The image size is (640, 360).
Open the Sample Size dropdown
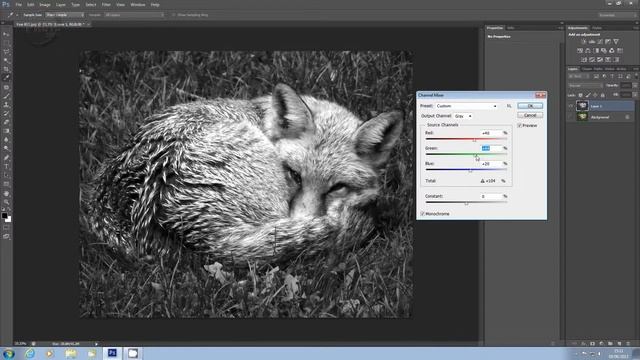(65, 15)
